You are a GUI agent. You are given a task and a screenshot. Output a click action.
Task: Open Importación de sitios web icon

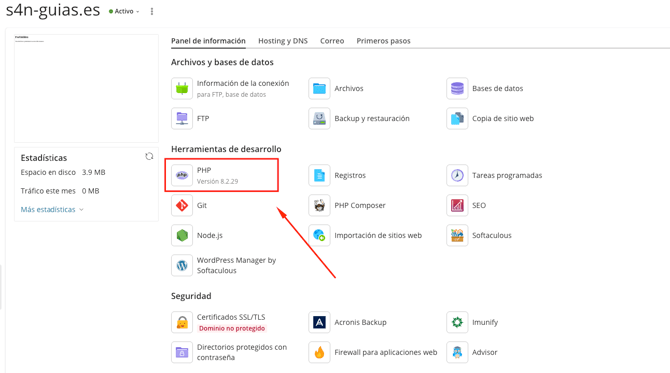(319, 235)
